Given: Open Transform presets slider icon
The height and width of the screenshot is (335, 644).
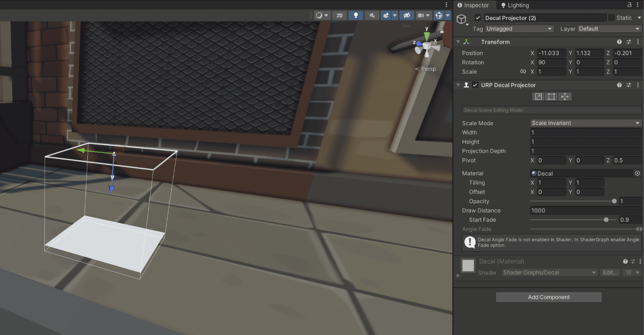Looking at the screenshot, I should [x=629, y=42].
